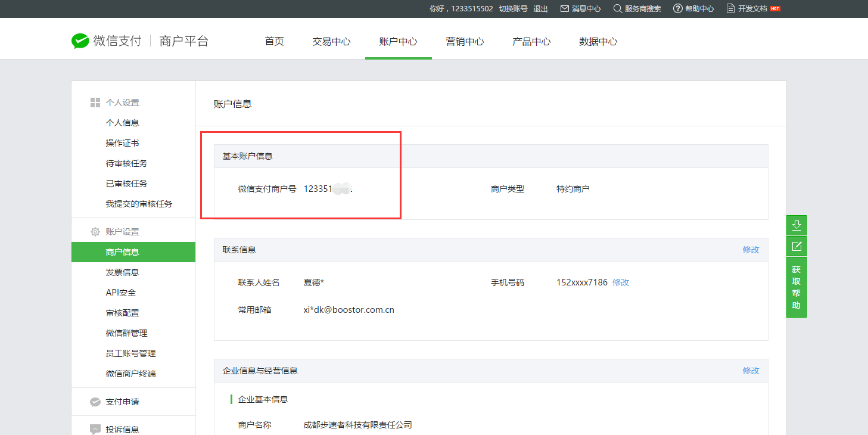Open 员工账号管理 in the sidebar
The height and width of the screenshot is (435, 868).
pos(130,353)
